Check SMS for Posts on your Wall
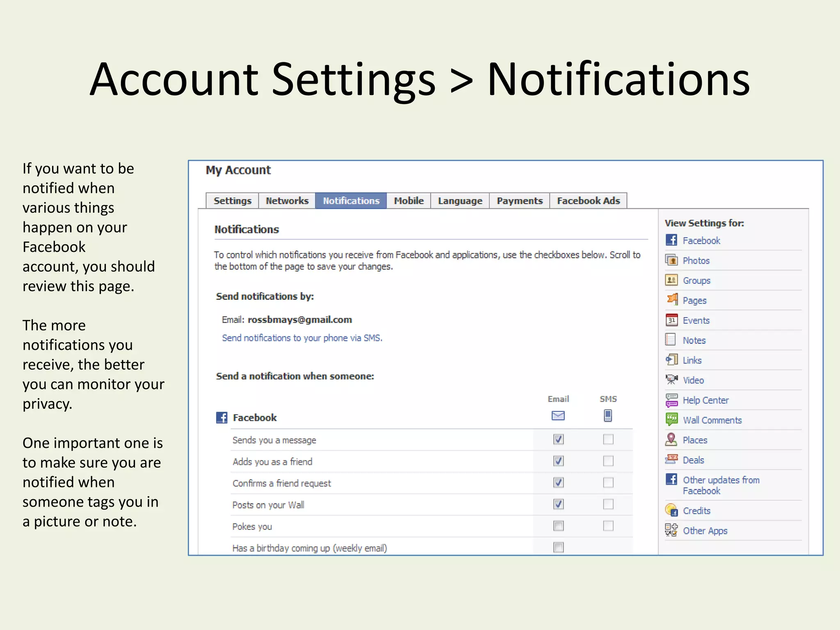 click(x=608, y=504)
